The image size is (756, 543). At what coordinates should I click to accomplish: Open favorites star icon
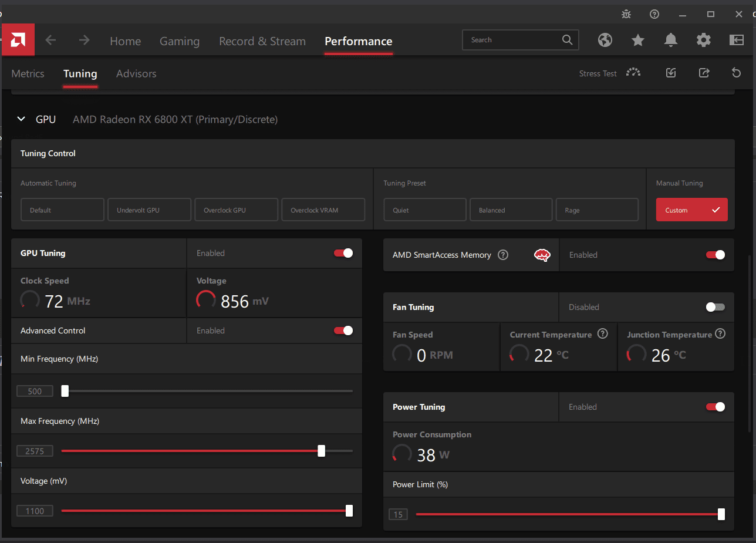(638, 40)
